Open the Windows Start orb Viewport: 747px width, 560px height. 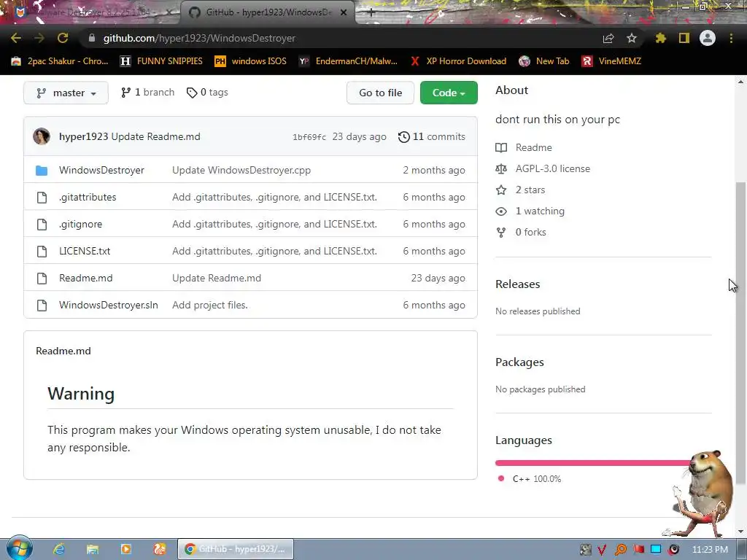pyautogui.click(x=19, y=548)
